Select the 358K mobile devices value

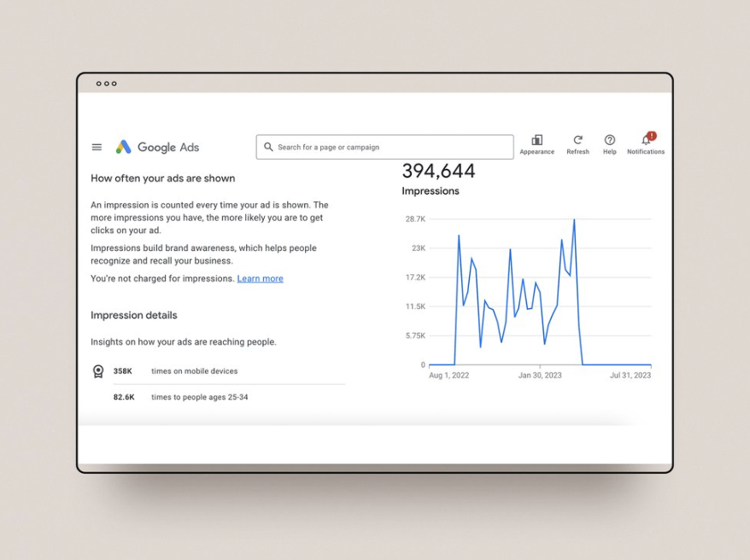[x=122, y=371]
